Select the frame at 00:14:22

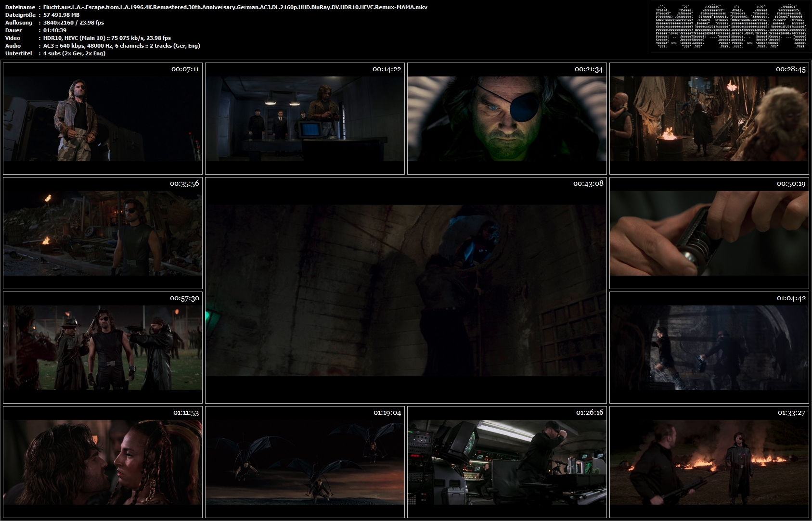tap(305, 118)
